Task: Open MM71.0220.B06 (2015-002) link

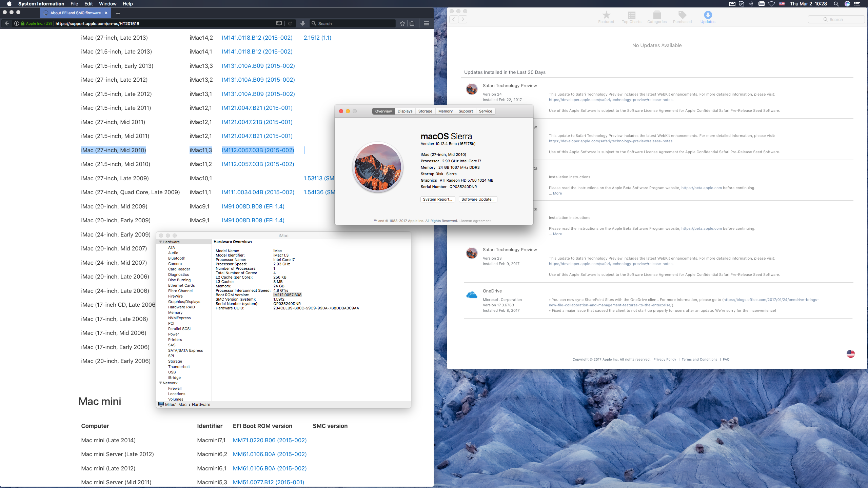Action: [x=270, y=440]
